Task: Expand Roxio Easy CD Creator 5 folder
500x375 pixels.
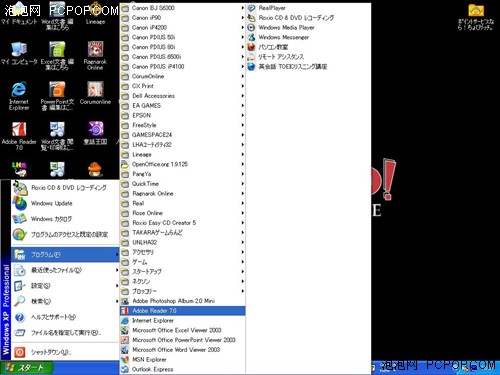Action: tap(183, 223)
